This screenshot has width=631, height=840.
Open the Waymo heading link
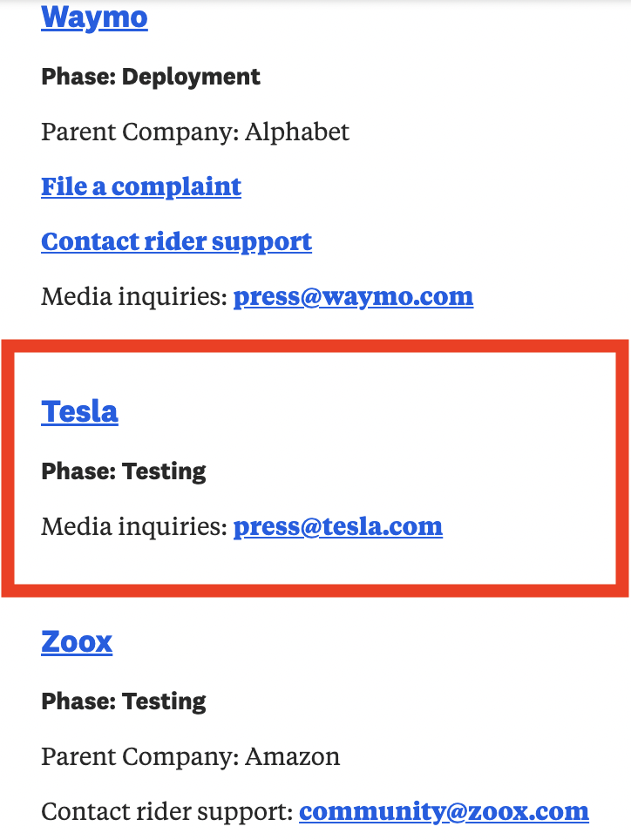pos(94,17)
